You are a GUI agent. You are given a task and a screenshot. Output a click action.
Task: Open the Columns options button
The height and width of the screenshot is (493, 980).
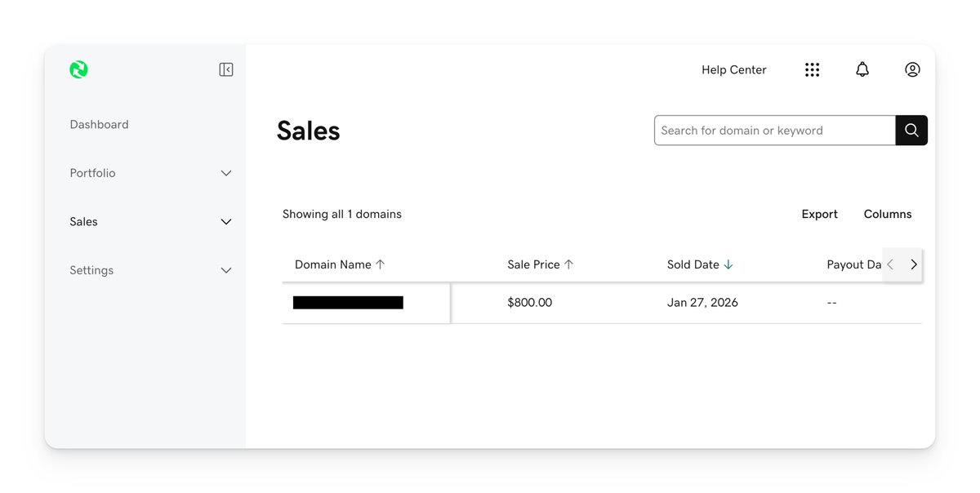[x=888, y=214]
